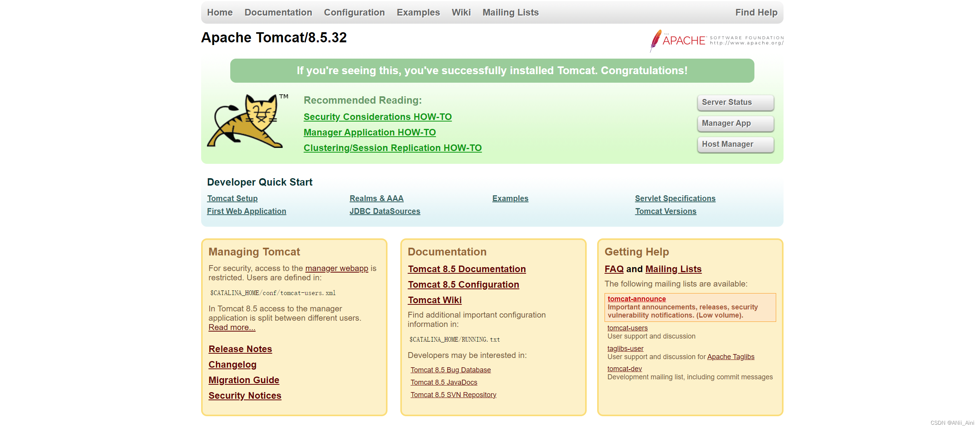This screenshot has height=429, width=980.
Task: Click the $CATALINA_HOME/RUNNING.txt path text
Action: pyautogui.click(x=454, y=340)
